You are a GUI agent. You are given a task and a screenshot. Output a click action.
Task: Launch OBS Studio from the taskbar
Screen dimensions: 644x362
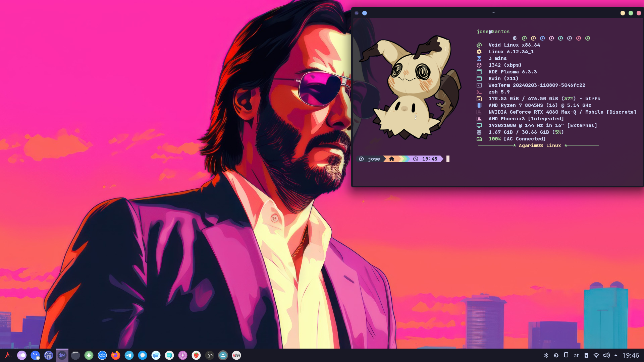tap(210, 355)
